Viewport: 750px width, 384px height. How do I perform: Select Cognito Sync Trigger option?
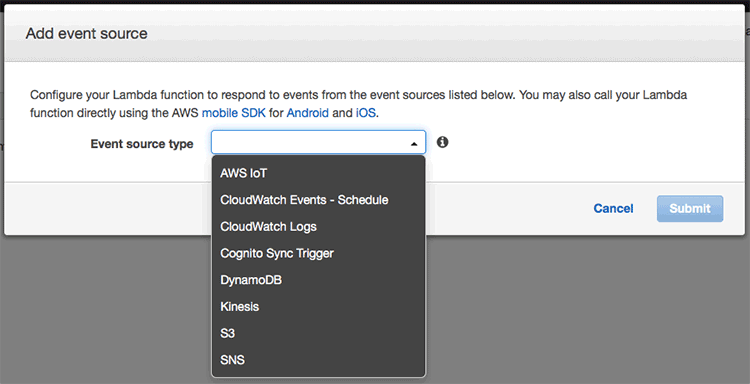click(318, 253)
